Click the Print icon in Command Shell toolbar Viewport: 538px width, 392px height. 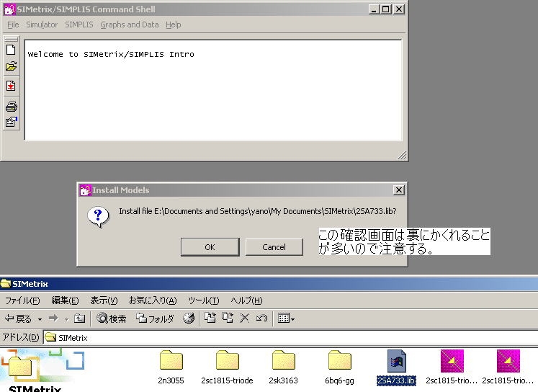[11, 107]
